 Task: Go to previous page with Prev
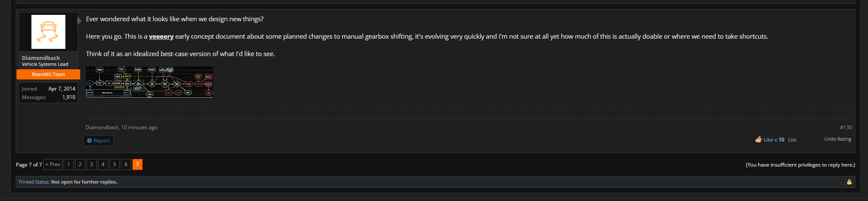click(x=53, y=164)
